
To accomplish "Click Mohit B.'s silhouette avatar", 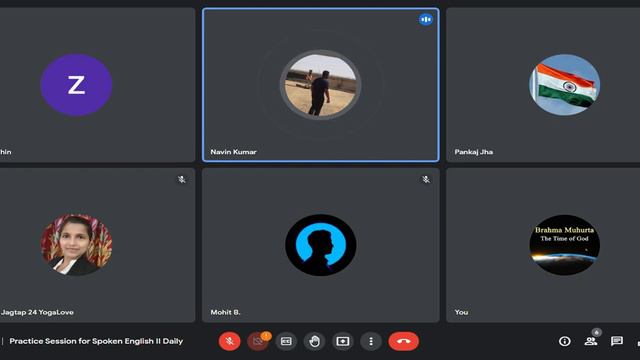I will pos(320,245).
